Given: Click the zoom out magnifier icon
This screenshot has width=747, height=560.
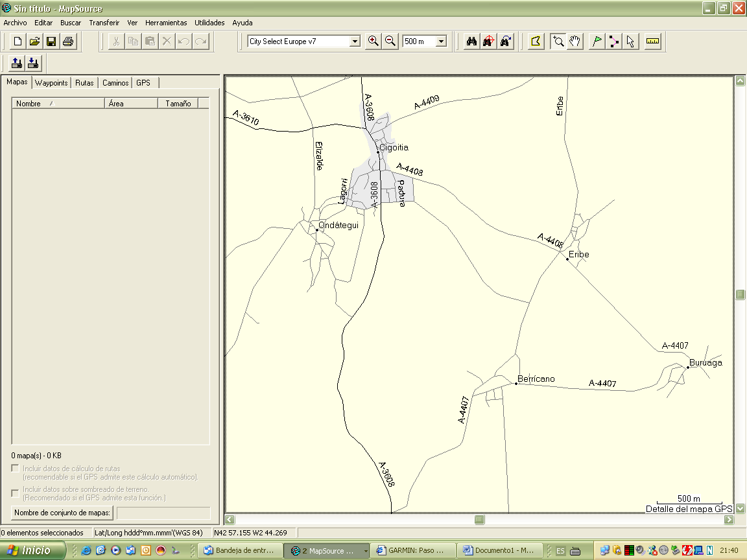Looking at the screenshot, I should pos(390,41).
